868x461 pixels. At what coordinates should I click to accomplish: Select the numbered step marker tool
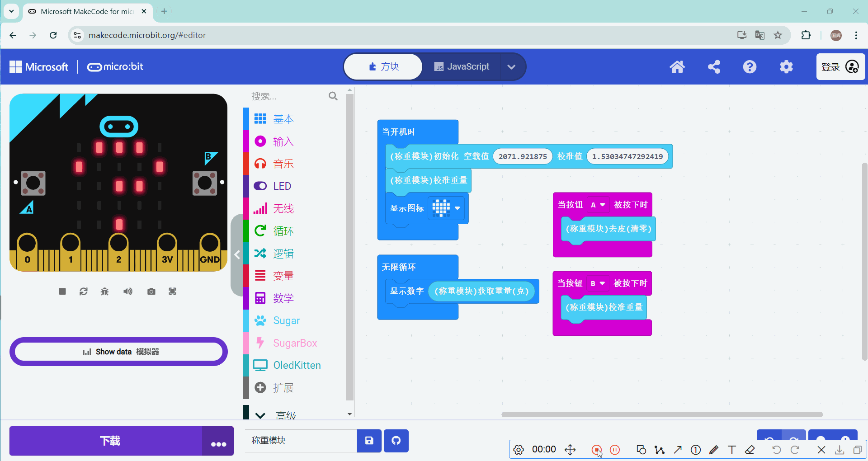[696, 450]
